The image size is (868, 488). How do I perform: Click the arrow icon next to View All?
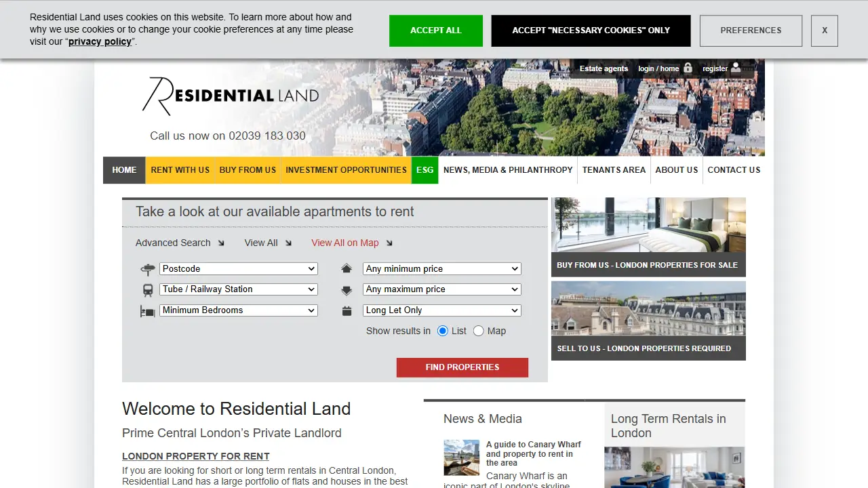coord(288,243)
